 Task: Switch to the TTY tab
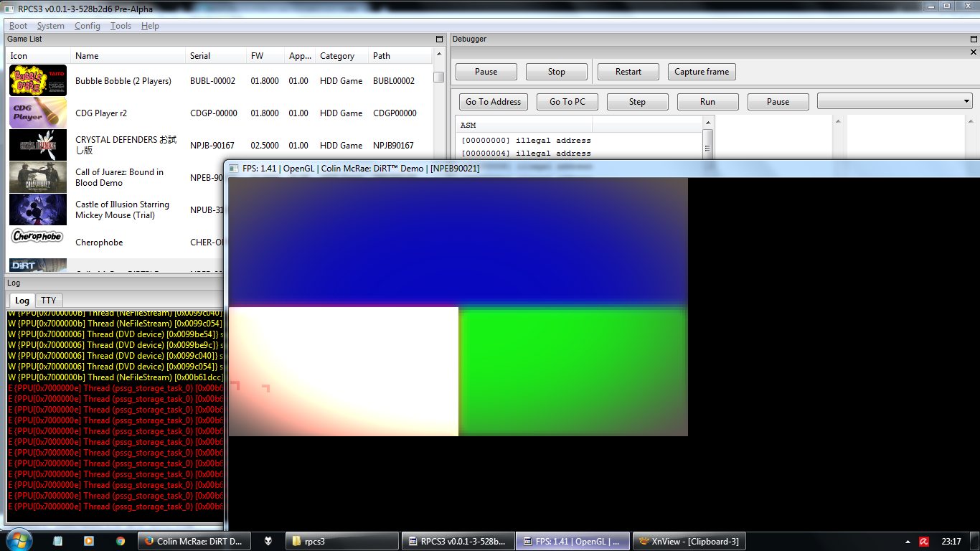[x=48, y=301]
